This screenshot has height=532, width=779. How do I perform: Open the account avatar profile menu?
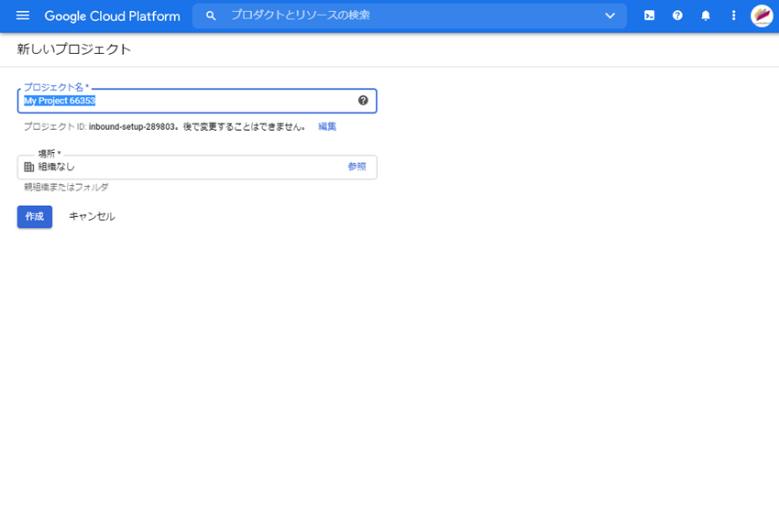pos(762,16)
